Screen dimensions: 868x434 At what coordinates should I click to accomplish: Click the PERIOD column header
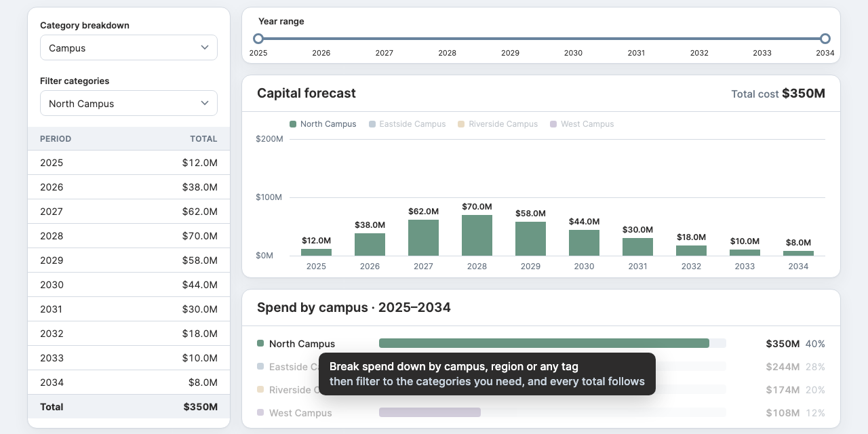pos(56,139)
